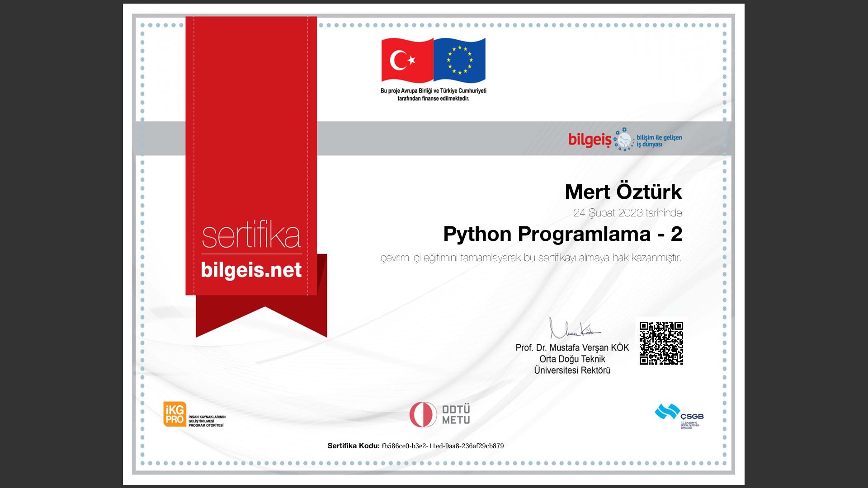The image size is (868, 488).
Task: Click the Sertifika Kodu label
Action: pos(354,446)
